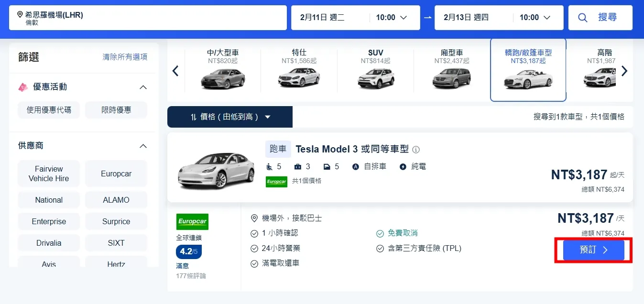Filter by Fairview Vehicle Hire supplier
644x304 pixels.
[x=49, y=174]
